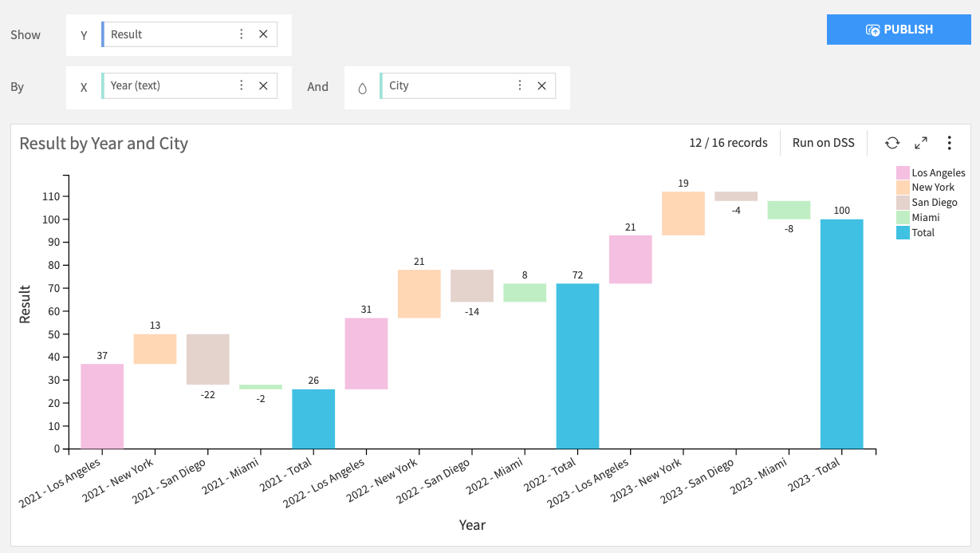Remove the Result field from Y
This screenshot has height=553, width=980.
(263, 34)
